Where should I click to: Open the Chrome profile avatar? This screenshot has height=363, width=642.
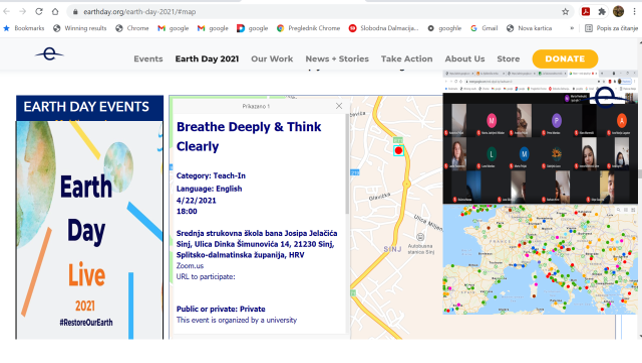(618, 11)
